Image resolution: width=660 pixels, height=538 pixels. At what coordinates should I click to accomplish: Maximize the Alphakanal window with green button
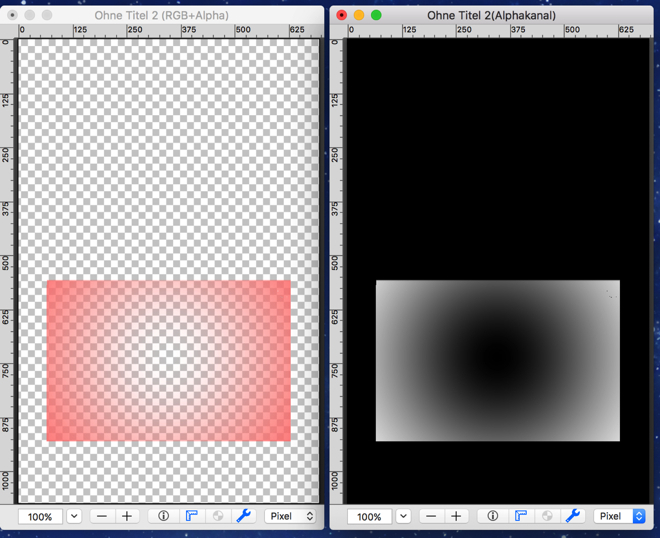pyautogui.click(x=376, y=16)
